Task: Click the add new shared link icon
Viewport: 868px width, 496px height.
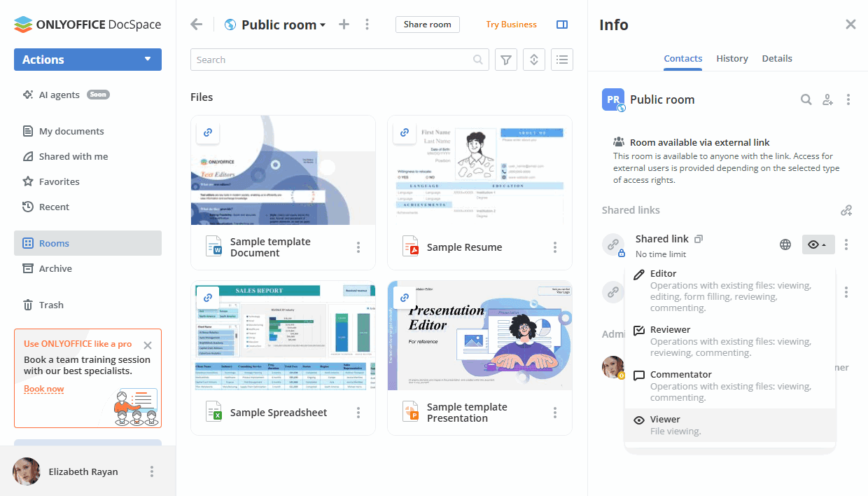Action: point(846,210)
